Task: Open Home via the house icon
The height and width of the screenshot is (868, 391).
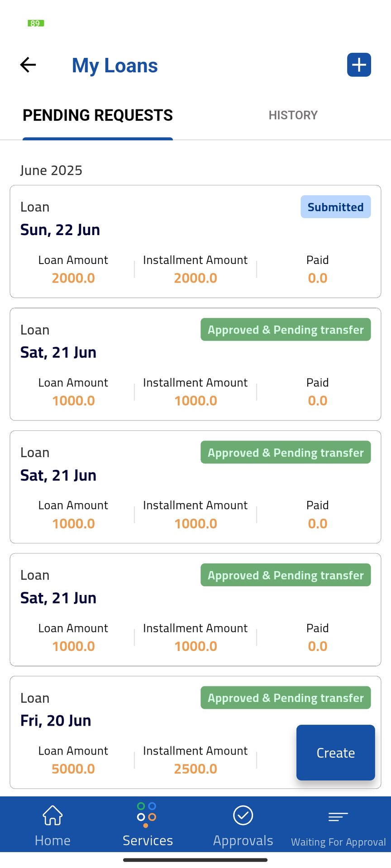Action: (52, 816)
